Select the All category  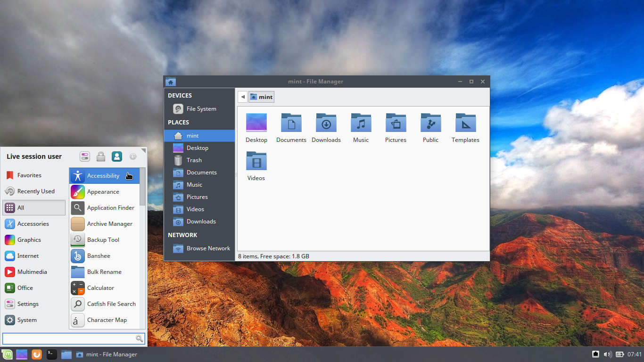[34, 208]
